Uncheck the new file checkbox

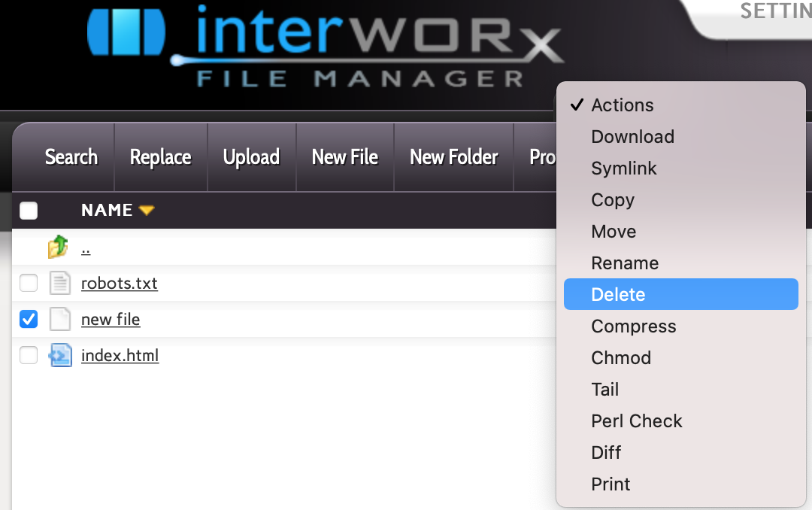[x=29, y=320]
